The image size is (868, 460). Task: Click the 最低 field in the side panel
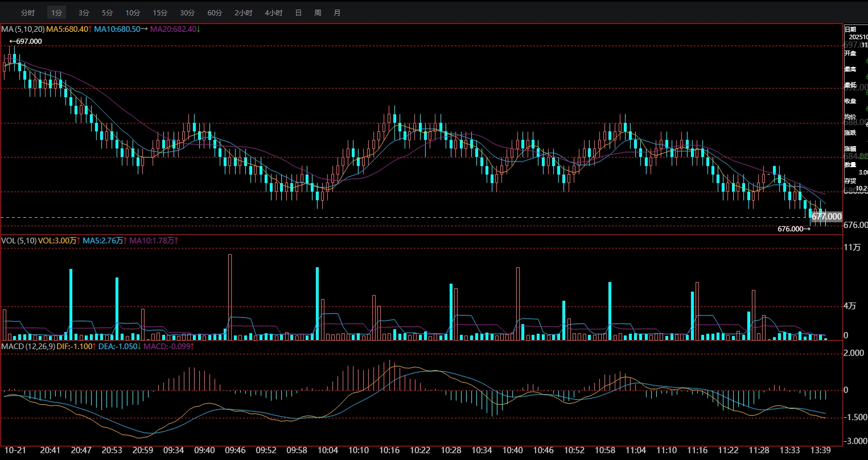point(850,85)
